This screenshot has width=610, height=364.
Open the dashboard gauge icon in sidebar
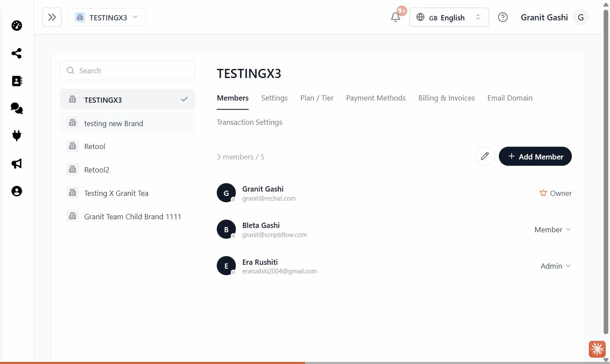pos(16,26)
